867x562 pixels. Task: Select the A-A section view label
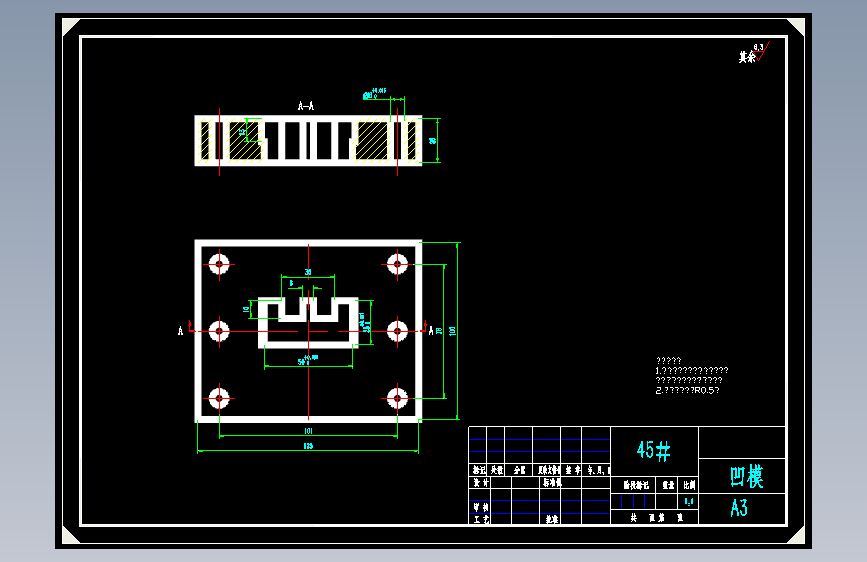pos(306,106)
